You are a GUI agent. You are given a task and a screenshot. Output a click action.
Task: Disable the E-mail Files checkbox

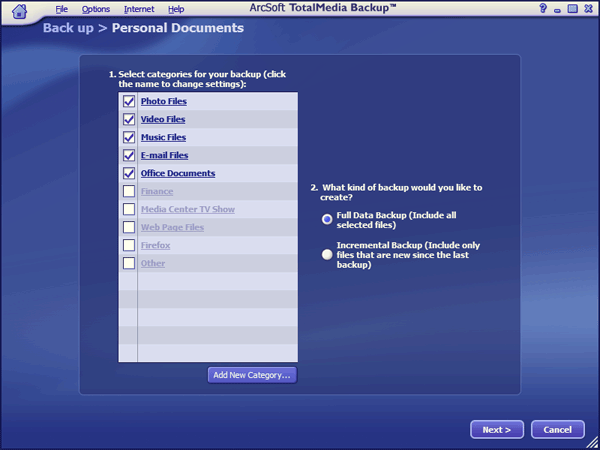pos(129,156)
